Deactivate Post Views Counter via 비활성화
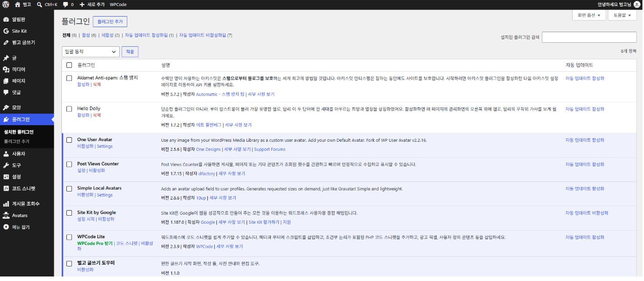The height and width of the screenshot is (281, 644). pos(97,171)
